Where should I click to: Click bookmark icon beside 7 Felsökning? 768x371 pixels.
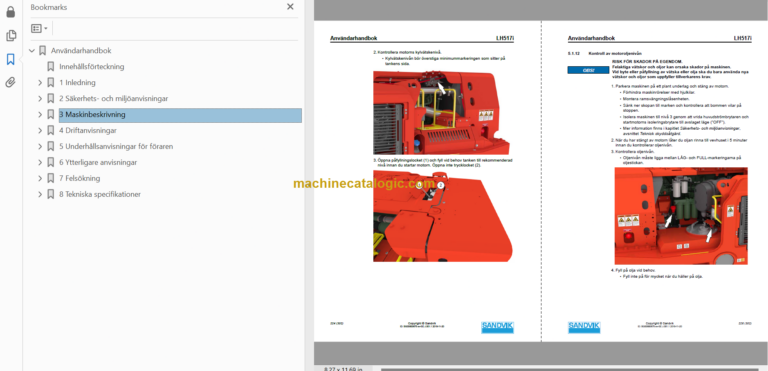pyautogui.click(x=50, y=178)
